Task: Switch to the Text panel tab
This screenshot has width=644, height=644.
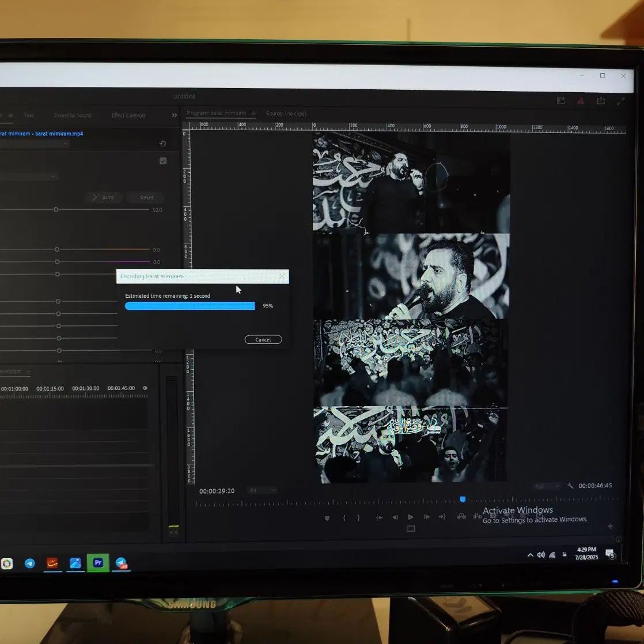Action: coord(28,115)
